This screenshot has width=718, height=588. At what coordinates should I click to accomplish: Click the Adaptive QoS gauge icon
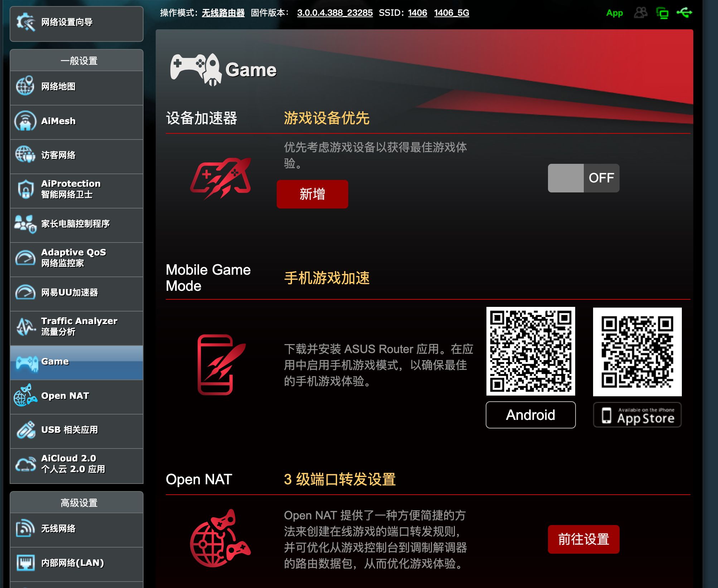tap(25, 258)
